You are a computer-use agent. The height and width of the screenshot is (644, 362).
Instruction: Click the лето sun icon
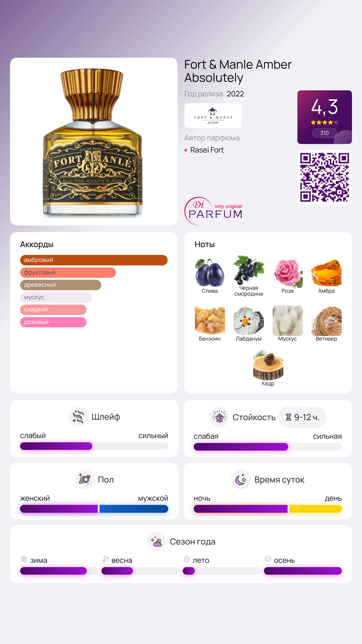187,559
